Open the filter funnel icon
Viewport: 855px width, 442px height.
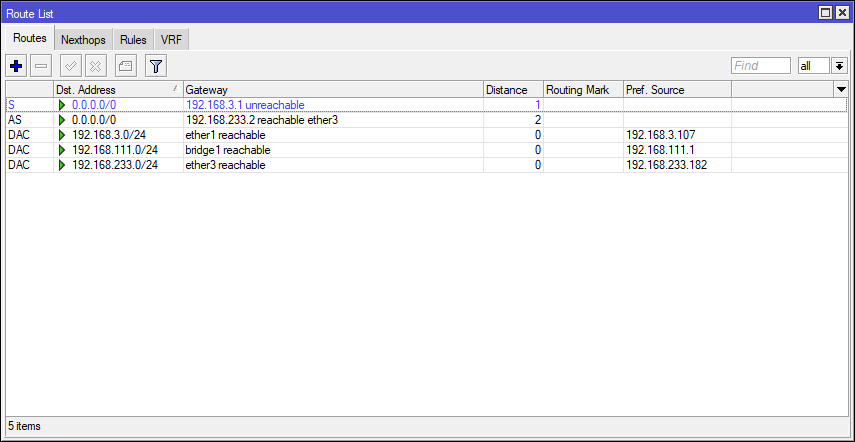[x=156, y=66]
